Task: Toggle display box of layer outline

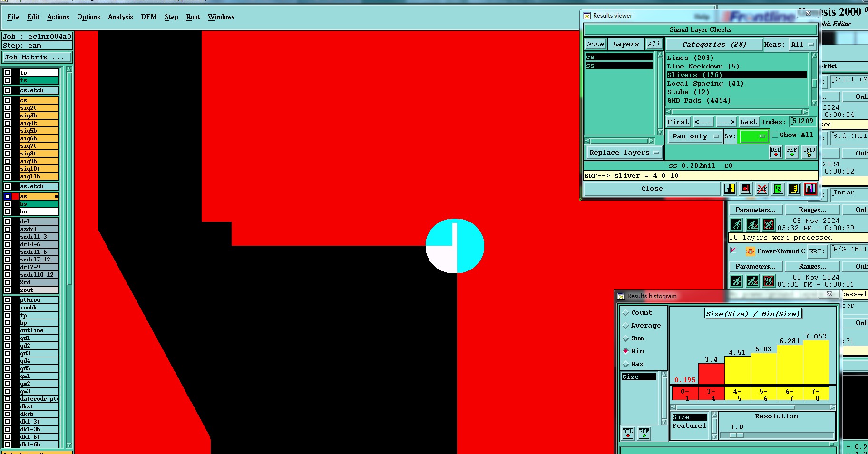Action: [8, 330]
